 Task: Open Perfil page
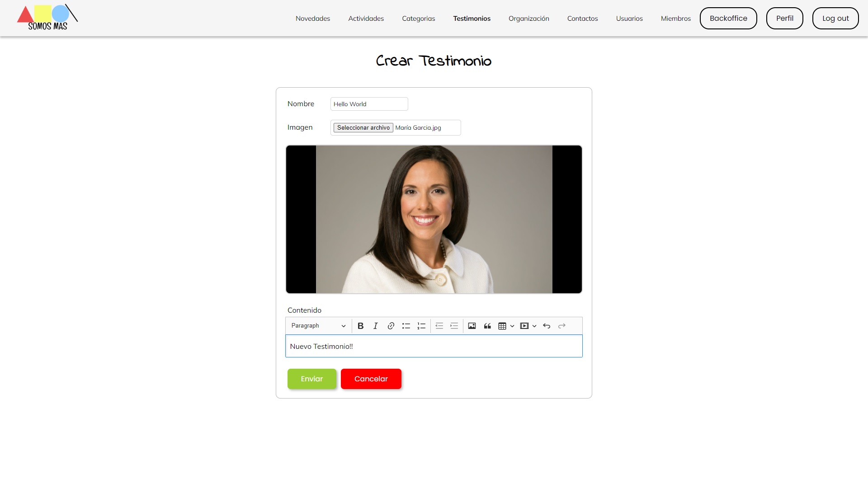tap(785, 18)
